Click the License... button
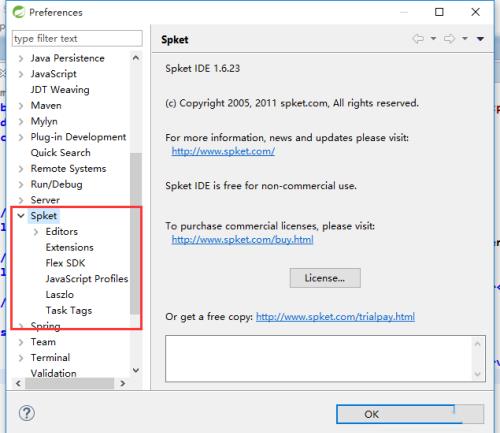500x433 pixels. (325, 278)
